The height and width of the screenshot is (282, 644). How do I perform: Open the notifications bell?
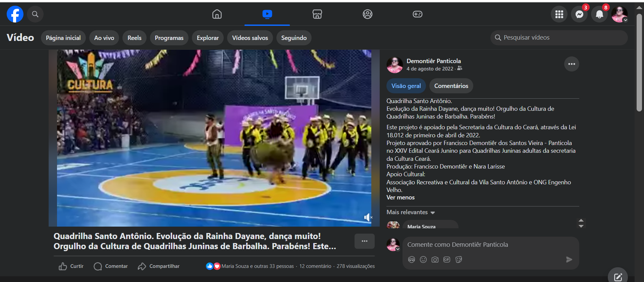(x=599, y=14)
